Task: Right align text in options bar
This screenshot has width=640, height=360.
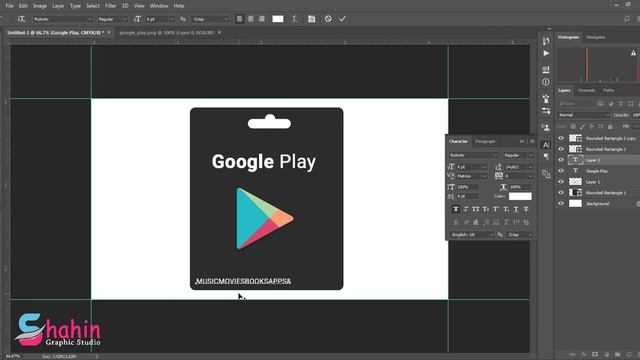Action: click(x=262, y=19)
